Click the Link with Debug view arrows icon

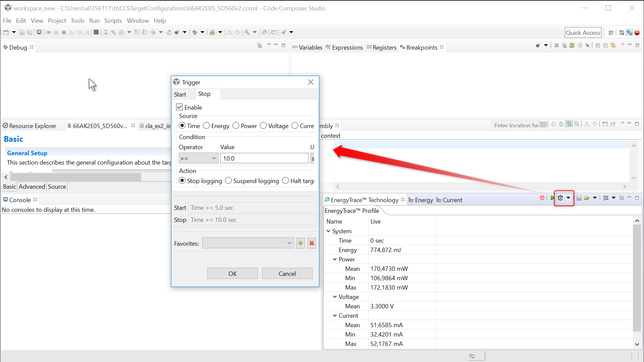pyautogui.click(x=613, y=45)
